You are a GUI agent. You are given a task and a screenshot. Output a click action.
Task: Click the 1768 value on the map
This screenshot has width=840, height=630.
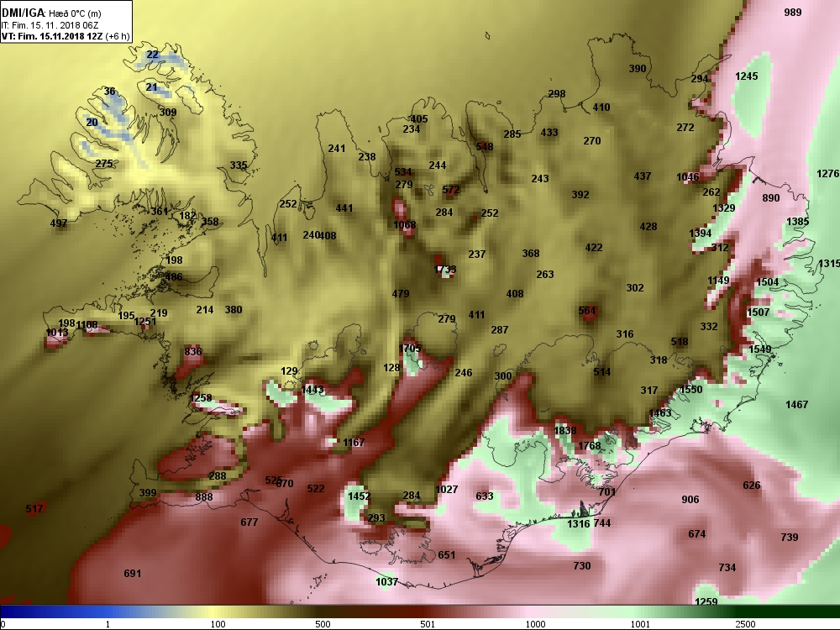coord(590,446)
